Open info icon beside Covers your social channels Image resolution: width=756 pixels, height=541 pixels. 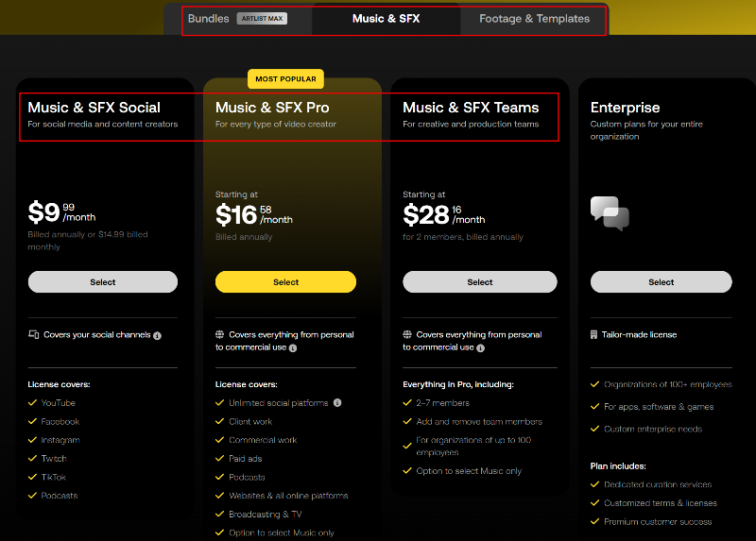coord(157,336)
